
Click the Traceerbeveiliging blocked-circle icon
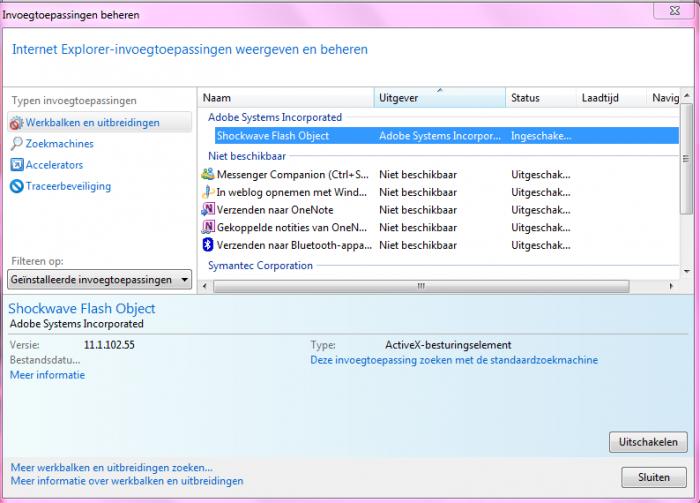[17, 186]
